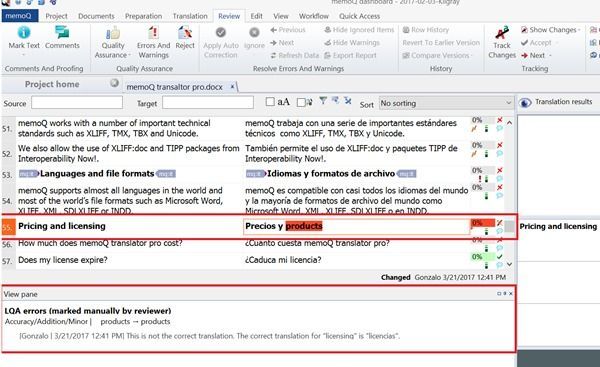600x367 pixels.
Task: Go to Next error in Resolve group
Action: [282, 43]
